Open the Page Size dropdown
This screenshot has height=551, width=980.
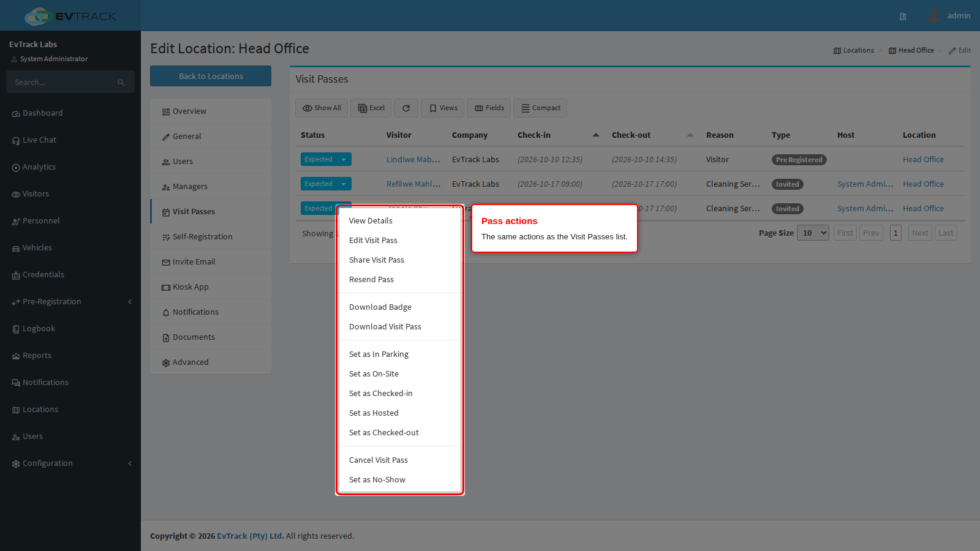(813, 233)
